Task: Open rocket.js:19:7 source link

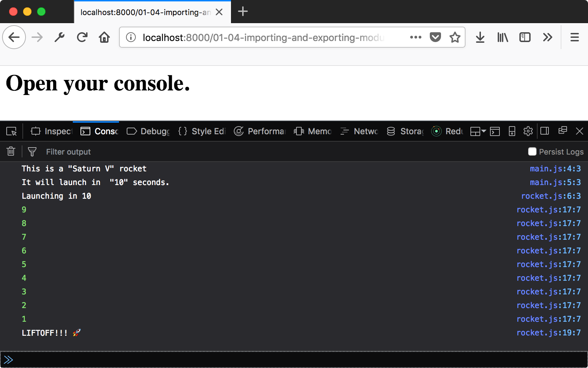Action: [548, 333]
